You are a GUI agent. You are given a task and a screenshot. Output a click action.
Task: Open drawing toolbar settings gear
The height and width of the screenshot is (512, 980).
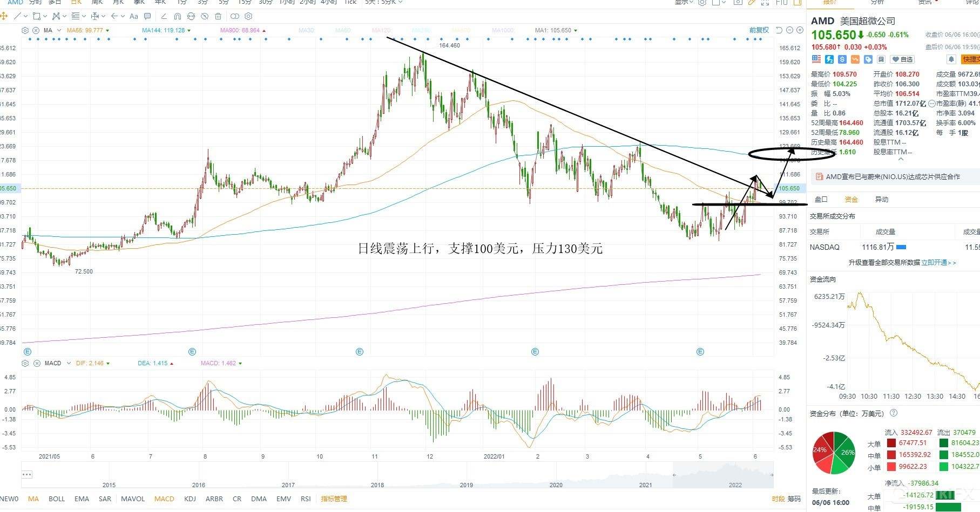tap(248, 16)
